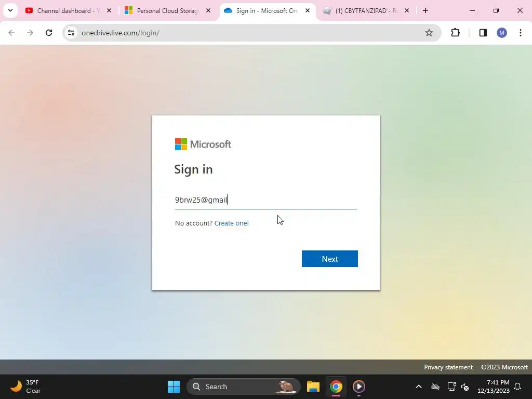Open the media player taskbar icon
The height and width of the screenshot is (399, 532).
coord(358,387)
